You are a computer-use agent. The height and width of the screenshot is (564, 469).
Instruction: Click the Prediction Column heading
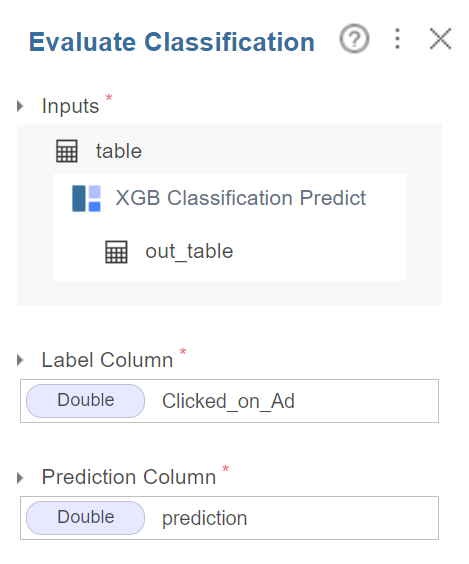(129, 477)
